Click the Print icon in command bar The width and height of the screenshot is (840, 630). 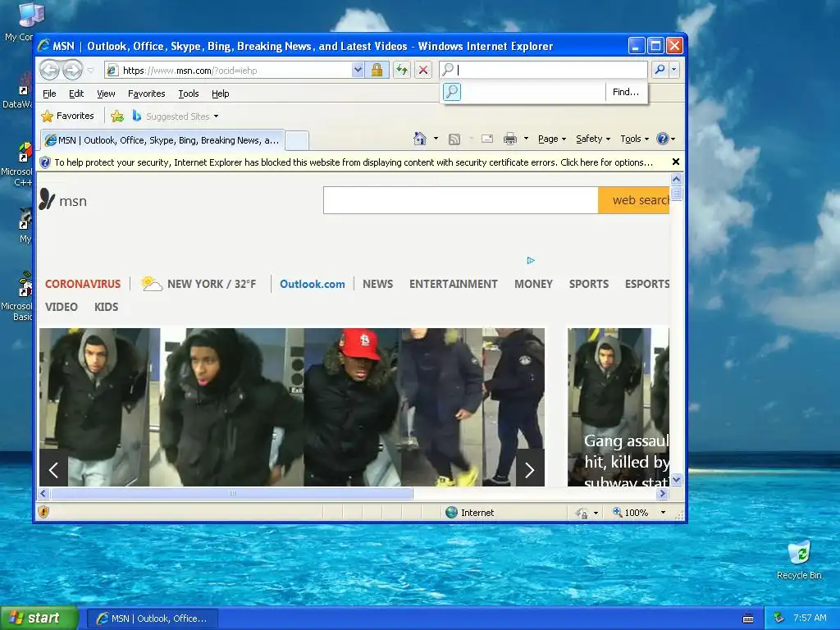point(510,139)
